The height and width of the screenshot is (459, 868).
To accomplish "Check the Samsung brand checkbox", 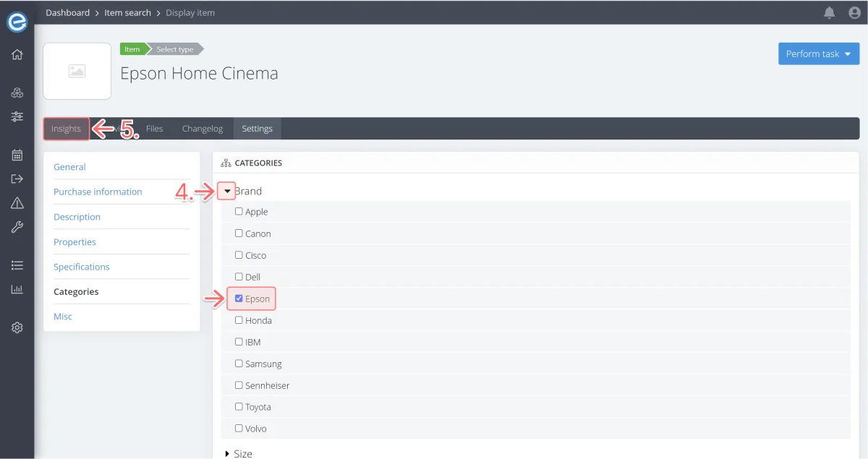I will point(239,363).
